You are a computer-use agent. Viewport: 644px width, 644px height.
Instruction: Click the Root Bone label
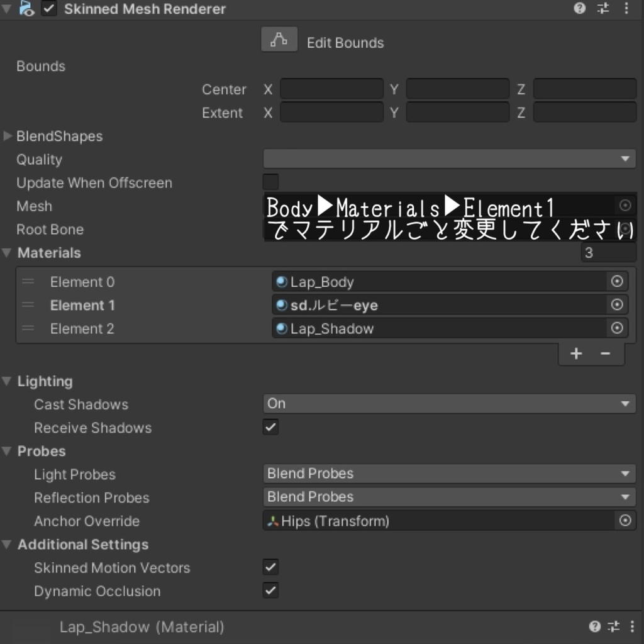click(x=50, y=230)
